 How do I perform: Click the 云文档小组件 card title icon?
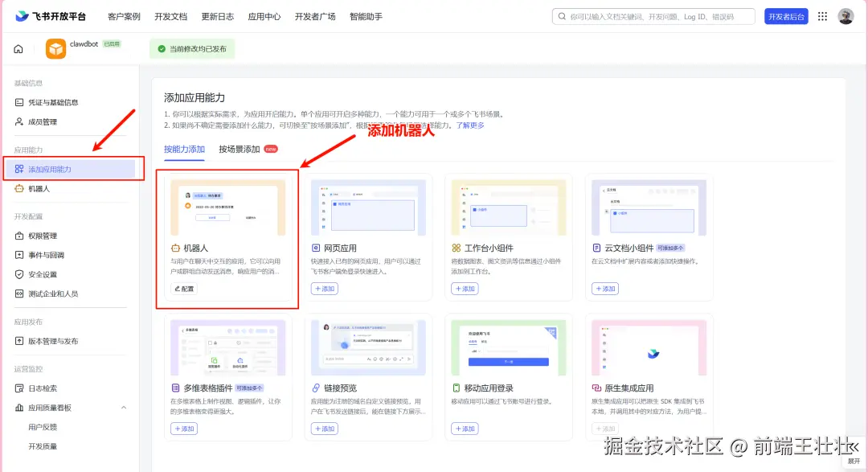tap(596, 248)
